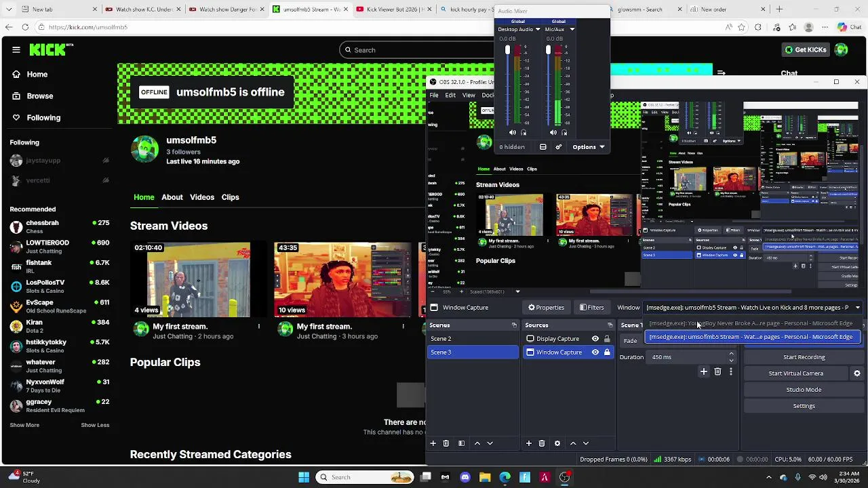Click Start Virtual Camera button
This screenshot has height=488, width=868.
(x=795, y=373)
